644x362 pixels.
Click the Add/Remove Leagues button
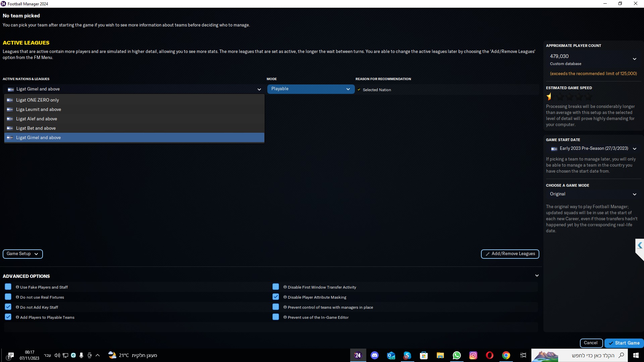point(510,254)
